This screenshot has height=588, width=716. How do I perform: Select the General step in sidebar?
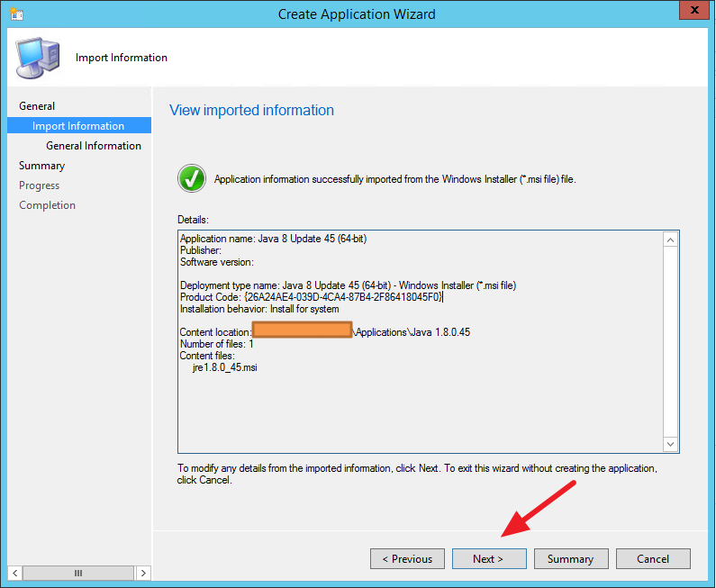click(37, 106)
